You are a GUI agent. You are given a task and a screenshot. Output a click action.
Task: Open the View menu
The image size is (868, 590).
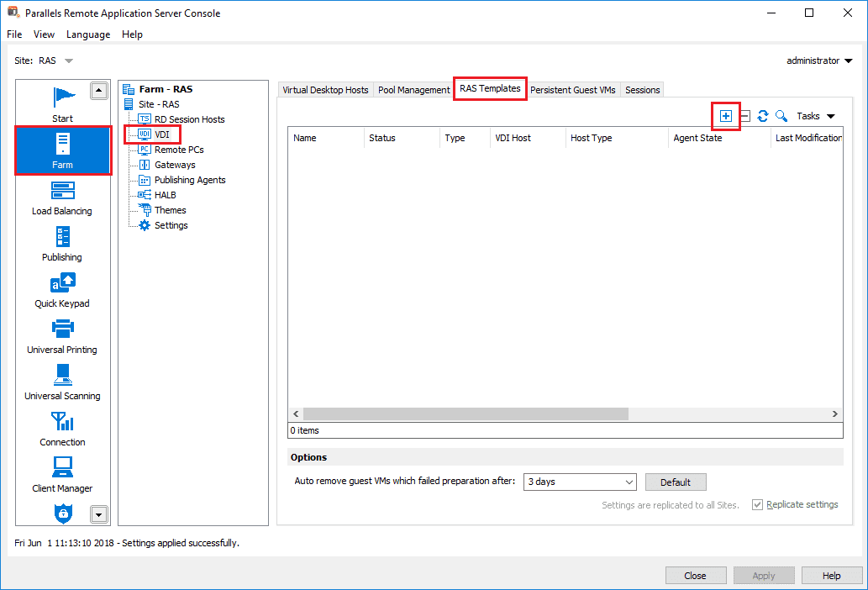[44, 34]
